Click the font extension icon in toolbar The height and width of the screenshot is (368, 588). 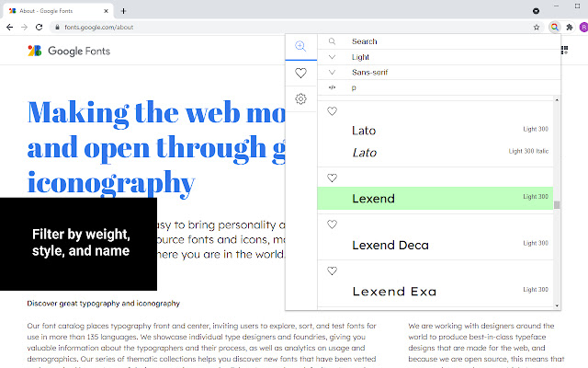click(554, 28)
